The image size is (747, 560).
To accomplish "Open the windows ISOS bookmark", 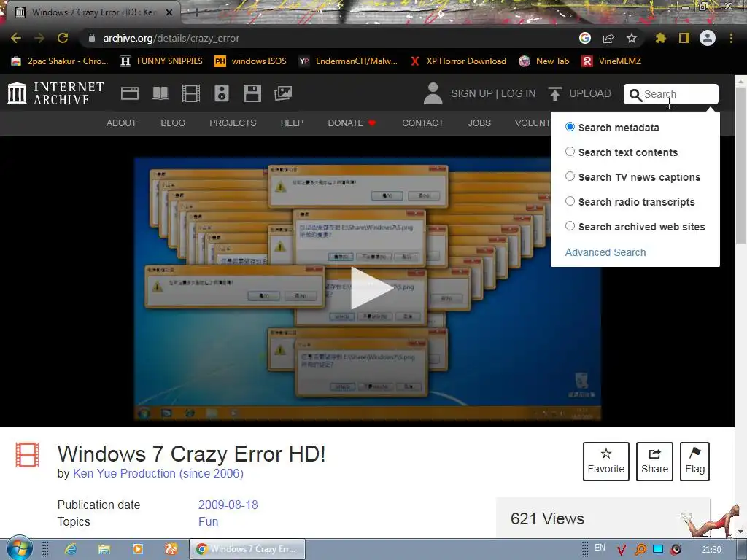I will [x=251, y=61].
